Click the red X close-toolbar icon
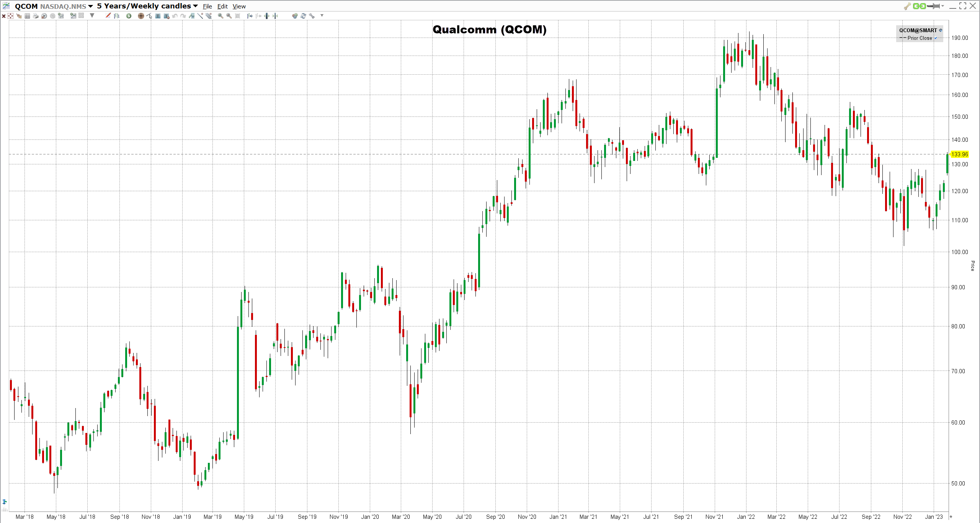The image size is (980, 523). pos(4,16)
